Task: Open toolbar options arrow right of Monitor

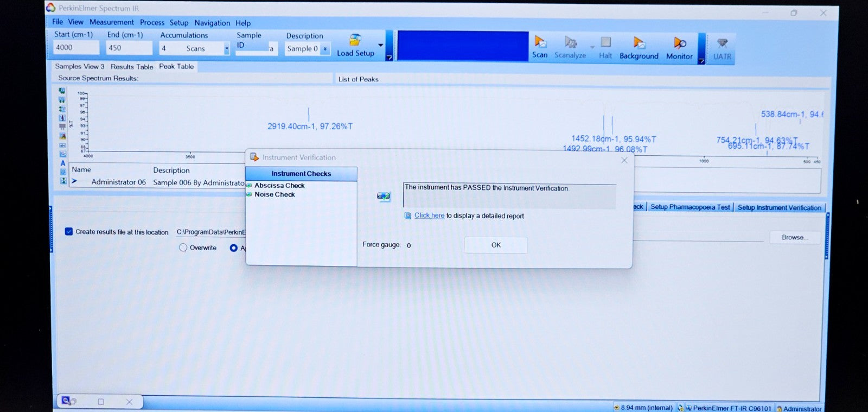Action: (x=701, y=61)
